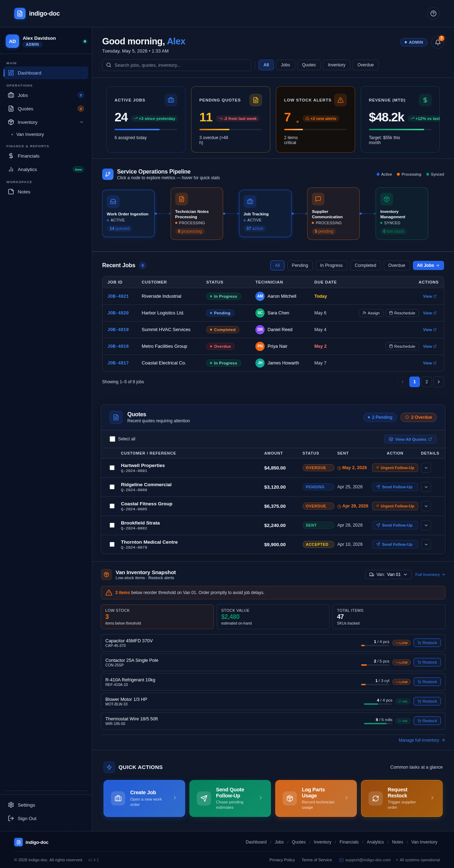Viewport: 454px width, 868px height.
Task: Click Aaron Mitchell's AM avatar
Action: 260,296
